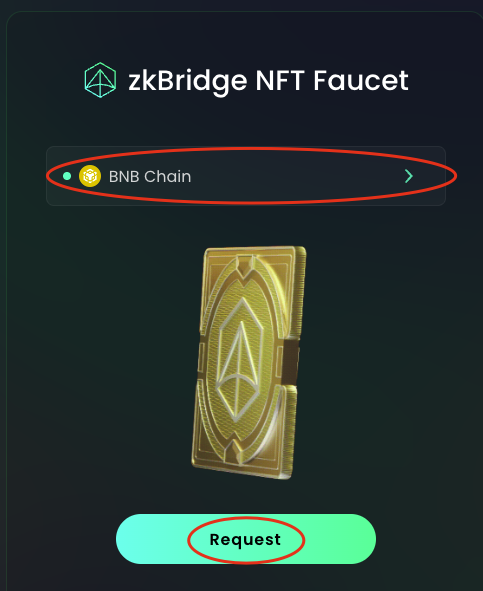This screenshot has width=483, height=591.
Task: Click the zkBridge polyhedron logo icon
Action: [x=100, y=80]
